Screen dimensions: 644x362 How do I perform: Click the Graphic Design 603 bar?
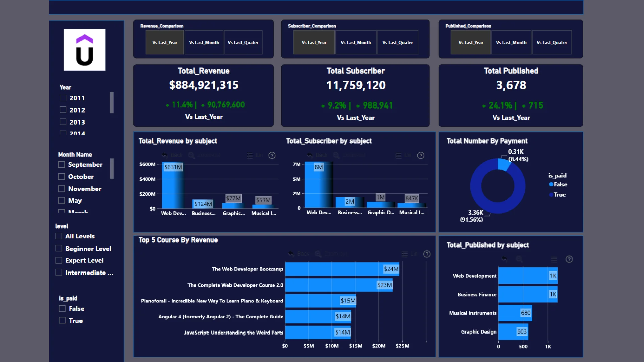[514, 331]
